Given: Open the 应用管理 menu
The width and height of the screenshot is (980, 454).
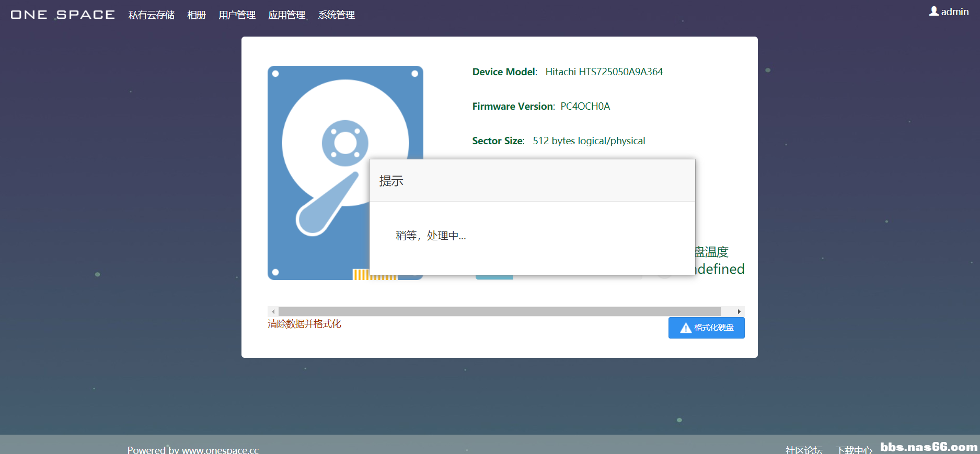Looking at the screenshot, I should click(286, 15).
